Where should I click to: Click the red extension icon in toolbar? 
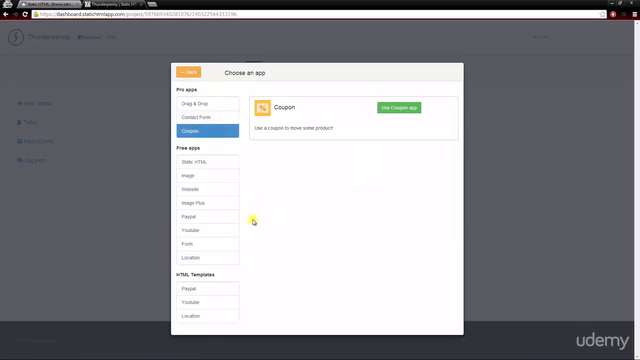613,14
